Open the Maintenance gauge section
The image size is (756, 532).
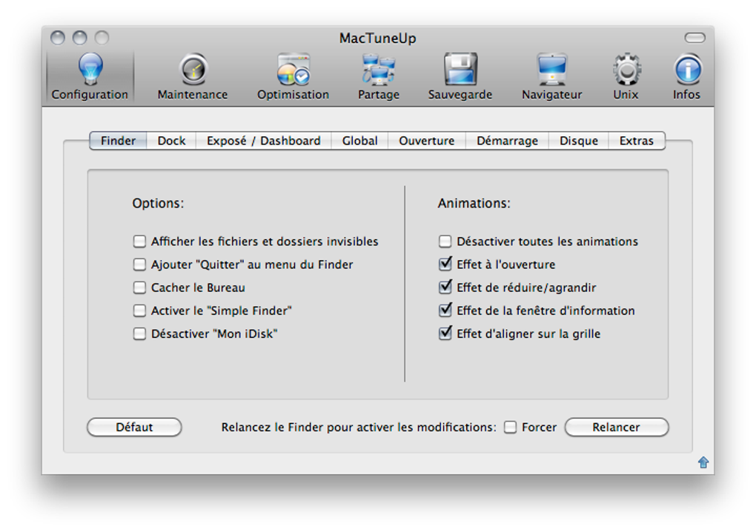pos(193,76)
